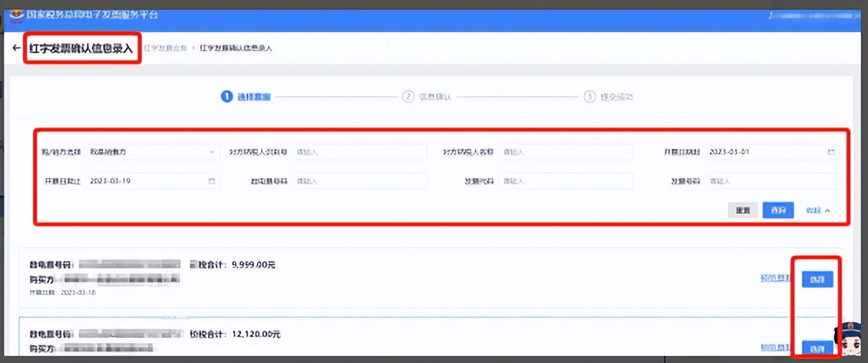Focus the 对方纳税人名称 input field
The image size is (868, 363).
[x=566, y=152]
